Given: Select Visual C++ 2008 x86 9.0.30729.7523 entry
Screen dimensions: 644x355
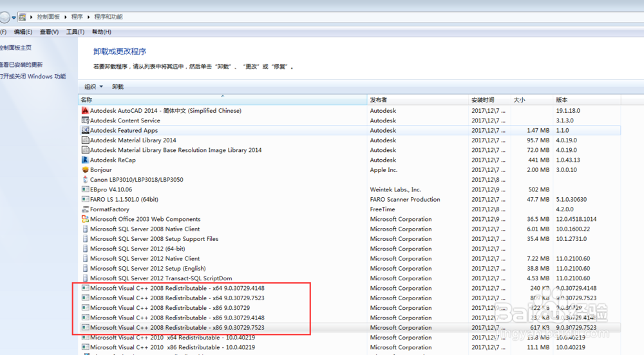Looking at the screenshot, I should (x=349, y=327).
